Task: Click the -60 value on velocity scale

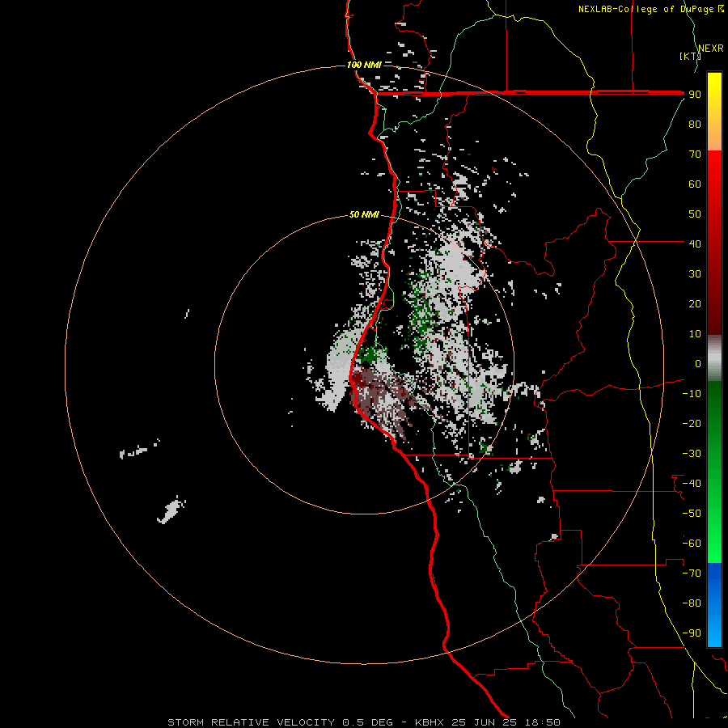Action: [x=692, y=544]
